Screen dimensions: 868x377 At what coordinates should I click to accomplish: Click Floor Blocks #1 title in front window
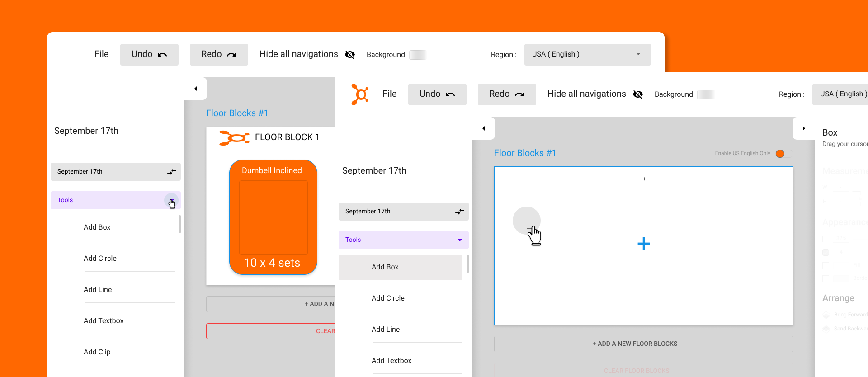tap(525, 153)
